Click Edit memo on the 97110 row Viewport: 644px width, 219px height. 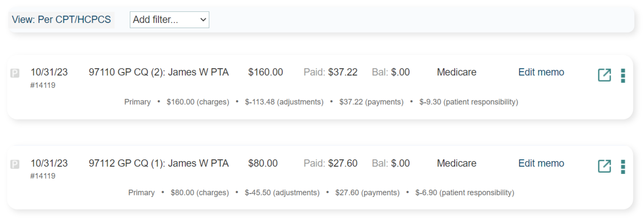541,72
